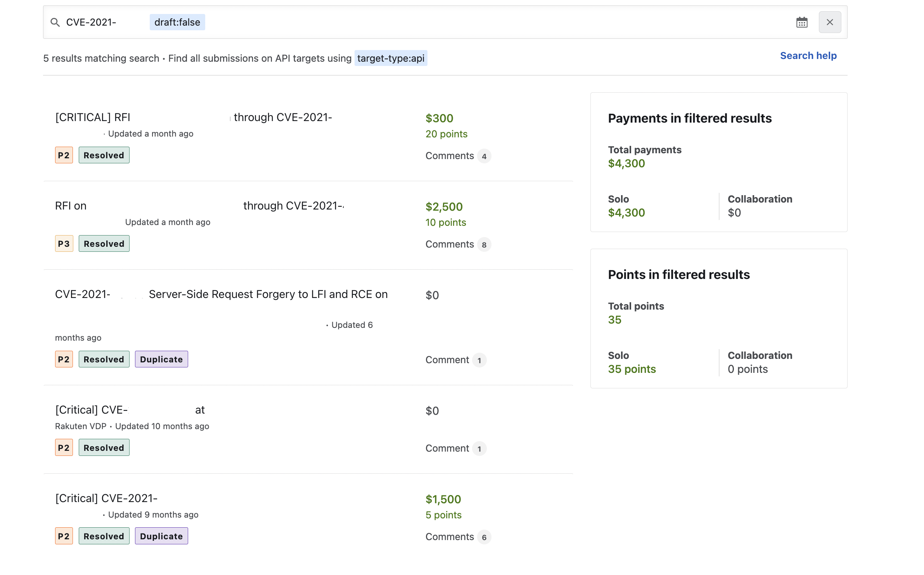Open the calendar date filter icon
924x575 pixels.
click(x=801, y=23)
